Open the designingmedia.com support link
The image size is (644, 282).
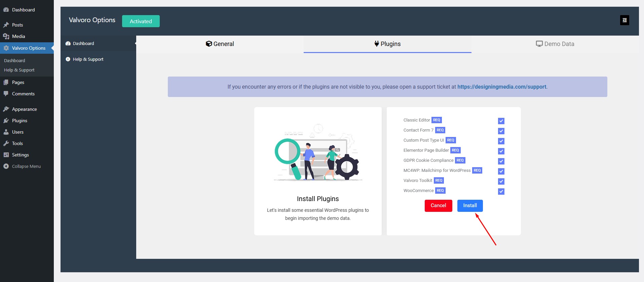501,87
